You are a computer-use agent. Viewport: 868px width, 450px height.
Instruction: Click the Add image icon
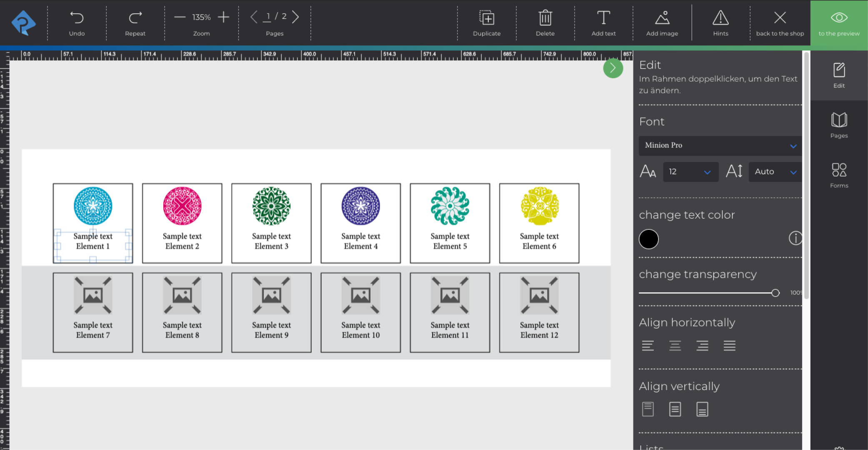662,18
